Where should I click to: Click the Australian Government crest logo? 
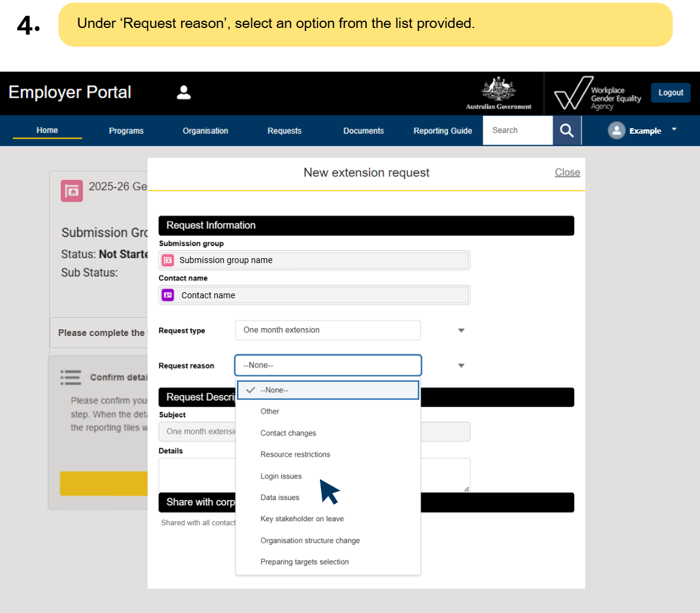[498, 92]
